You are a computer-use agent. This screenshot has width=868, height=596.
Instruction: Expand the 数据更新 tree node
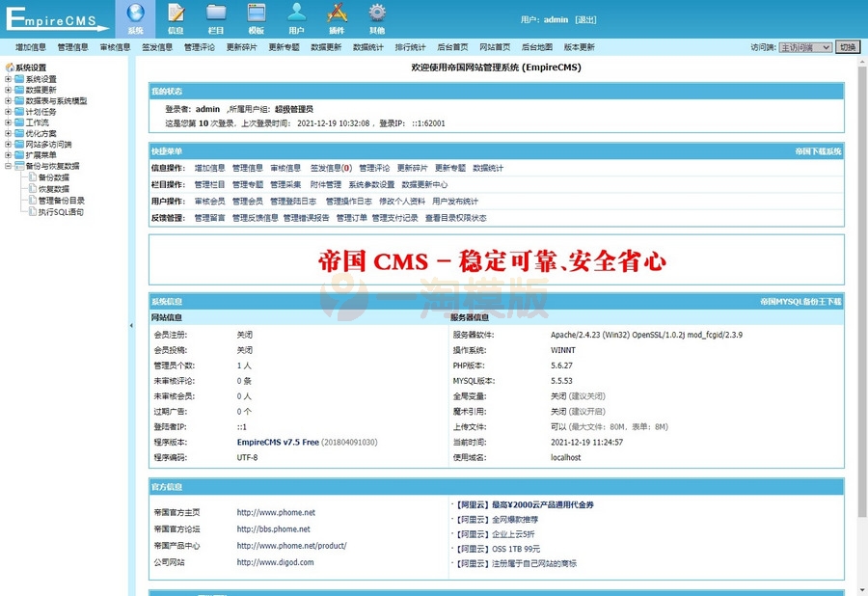(9, 90)
